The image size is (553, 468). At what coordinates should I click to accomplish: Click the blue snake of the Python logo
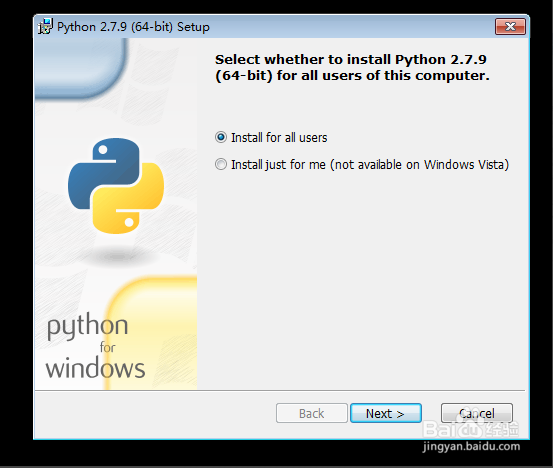point(102,173)
